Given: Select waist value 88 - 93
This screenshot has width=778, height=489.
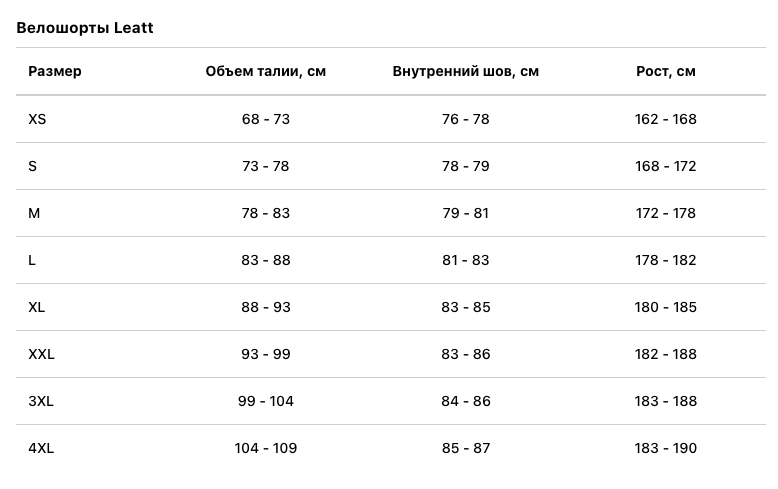Looking at the screenshot, I should coord(266,307).
